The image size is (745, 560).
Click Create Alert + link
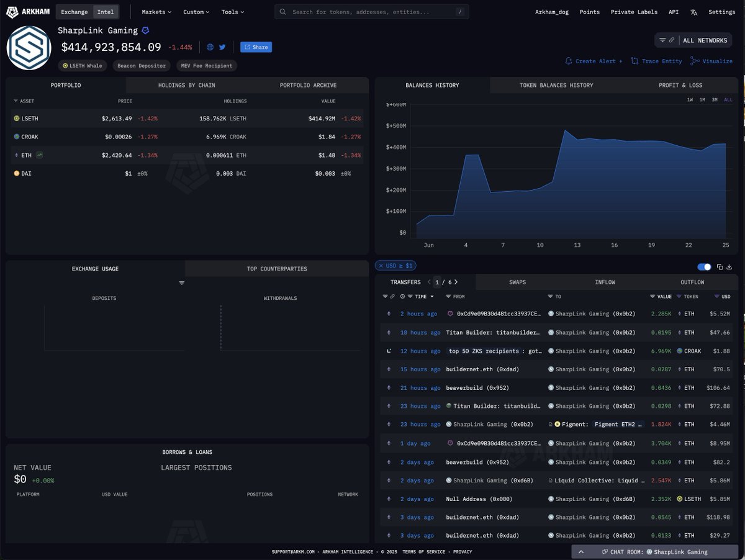pyautogui.click(x=594, y=61)
